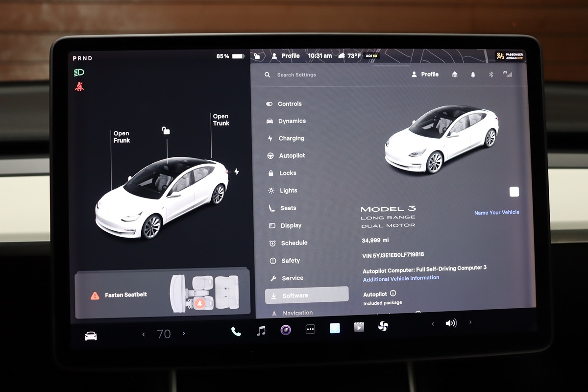The image size is (588, 392).
Task: Toggle charge port lightning icon beside car
Action: 237,171
